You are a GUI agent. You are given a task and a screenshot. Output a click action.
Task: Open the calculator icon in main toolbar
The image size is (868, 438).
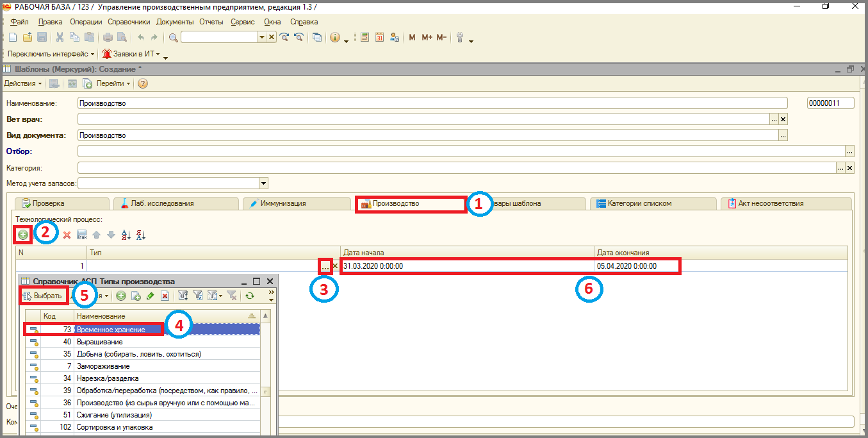click(364, 38)
